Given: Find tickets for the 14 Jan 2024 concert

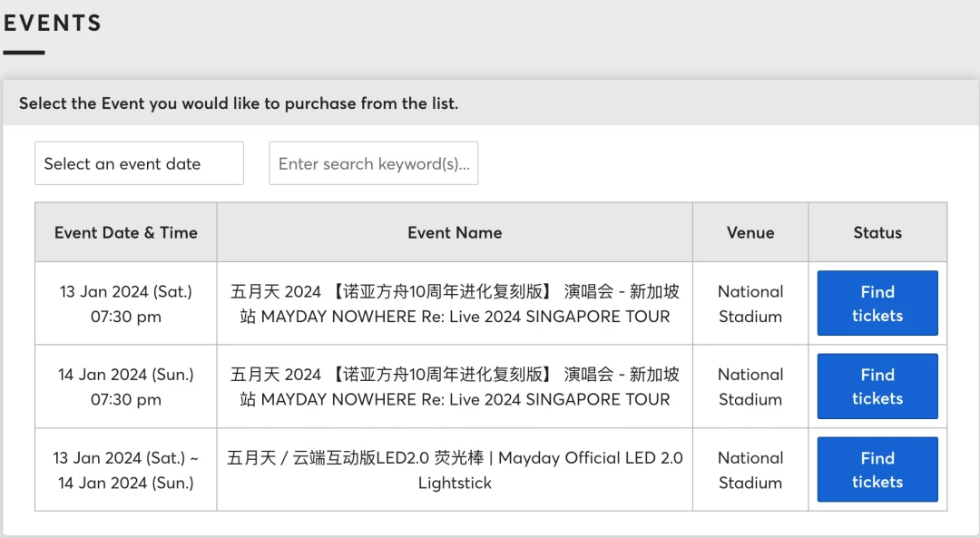Looking at the screenshot, I should 877,386.
